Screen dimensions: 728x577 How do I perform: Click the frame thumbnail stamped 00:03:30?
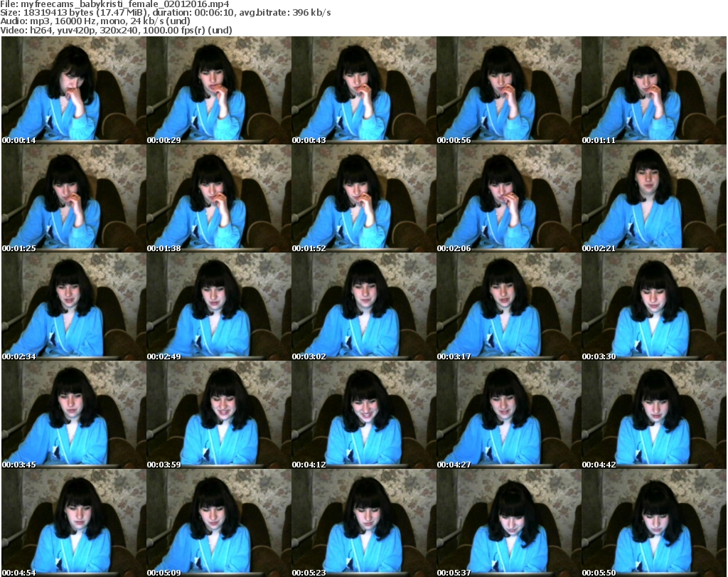pos(654,307)
